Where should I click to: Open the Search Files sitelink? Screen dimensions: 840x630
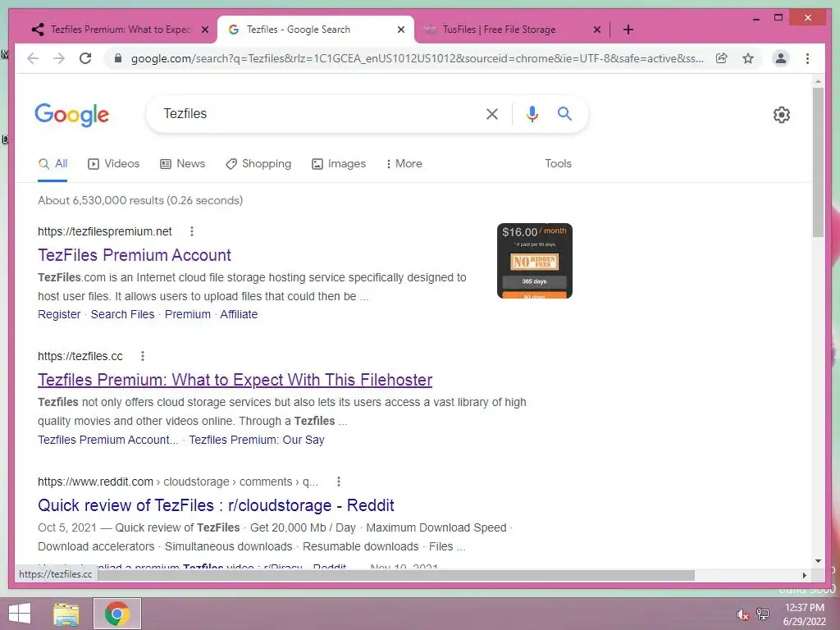(x=123, y=314)
